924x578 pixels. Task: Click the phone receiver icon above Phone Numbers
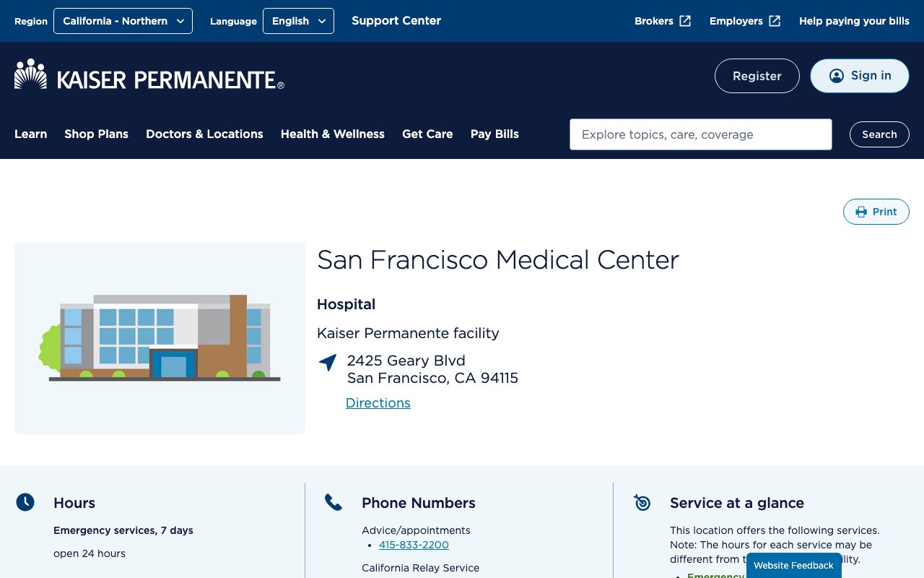tap(334, 501)
